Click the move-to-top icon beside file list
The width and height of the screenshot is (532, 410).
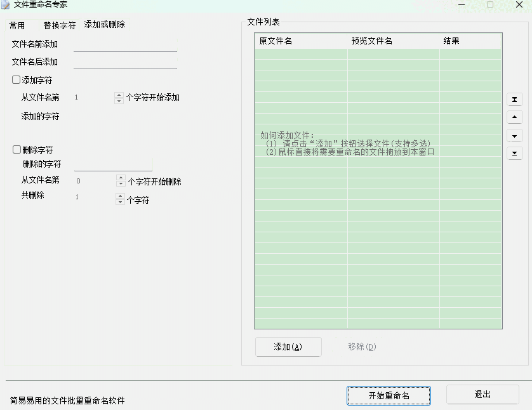coord(514,100)
